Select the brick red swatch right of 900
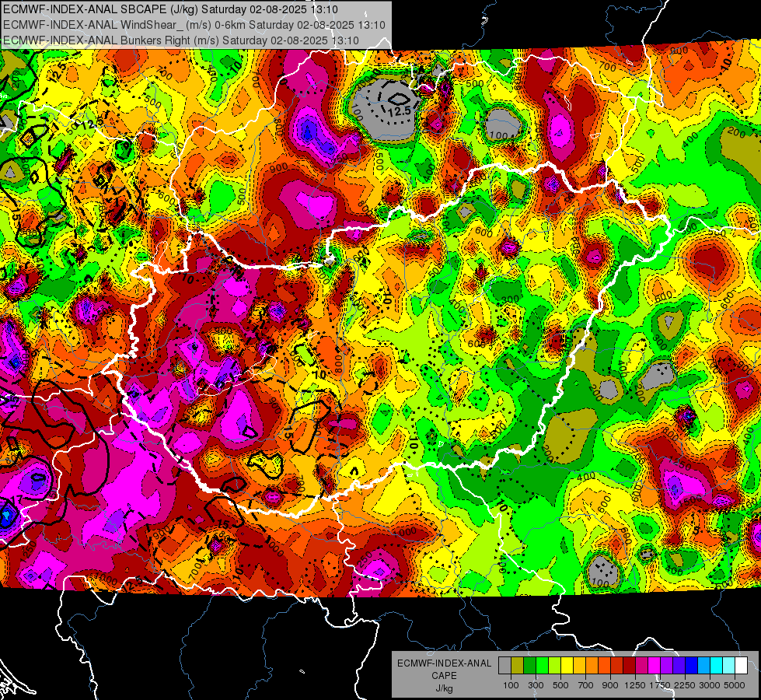Screen dimensions: 761x700 (x=617, y=666)
